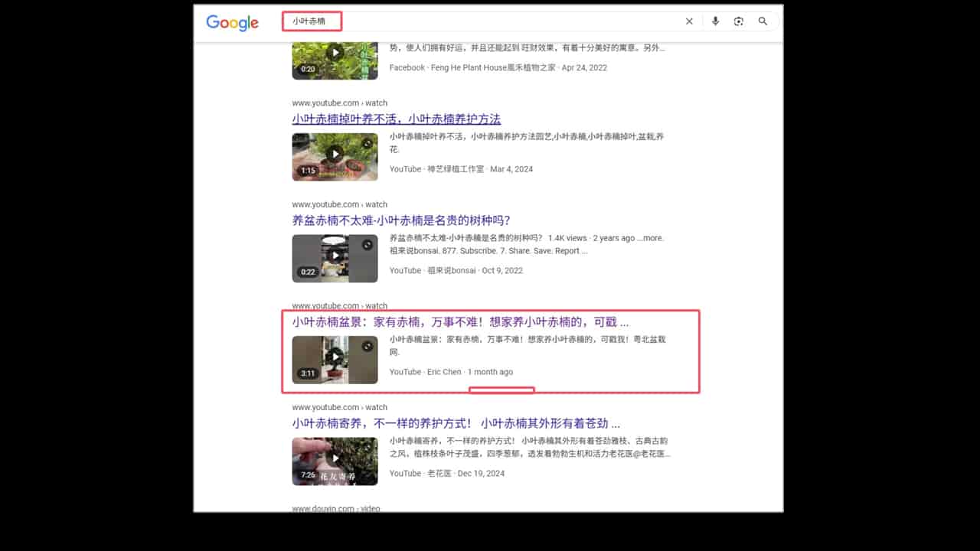Click the preview icon on the 1:15 thumbnail
This screenshot has width=980, height=551.
[367, 143]
